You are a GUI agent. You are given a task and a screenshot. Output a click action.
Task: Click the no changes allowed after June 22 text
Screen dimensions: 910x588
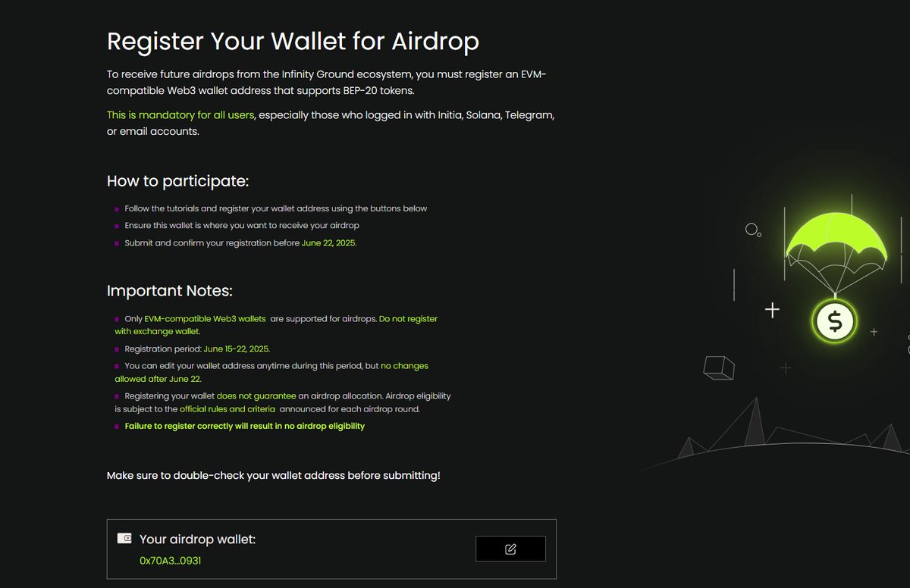(271, 372)
